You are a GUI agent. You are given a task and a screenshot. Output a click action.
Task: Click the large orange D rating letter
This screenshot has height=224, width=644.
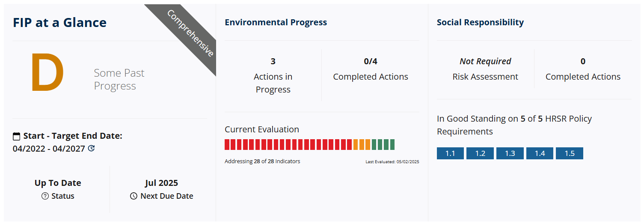(47, 73)
